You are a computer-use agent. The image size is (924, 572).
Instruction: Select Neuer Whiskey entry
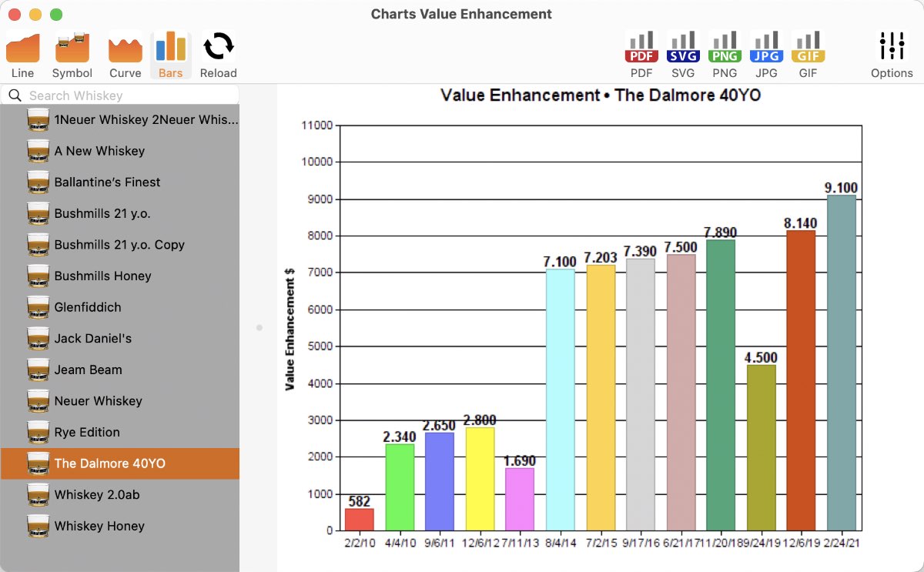coord(120,400)
